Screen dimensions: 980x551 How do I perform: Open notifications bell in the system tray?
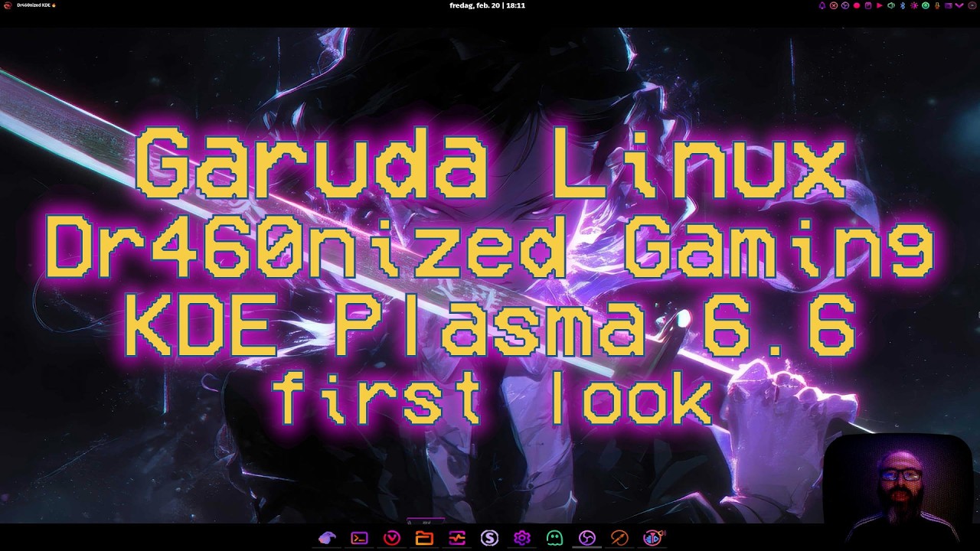[x=822, y=5]
